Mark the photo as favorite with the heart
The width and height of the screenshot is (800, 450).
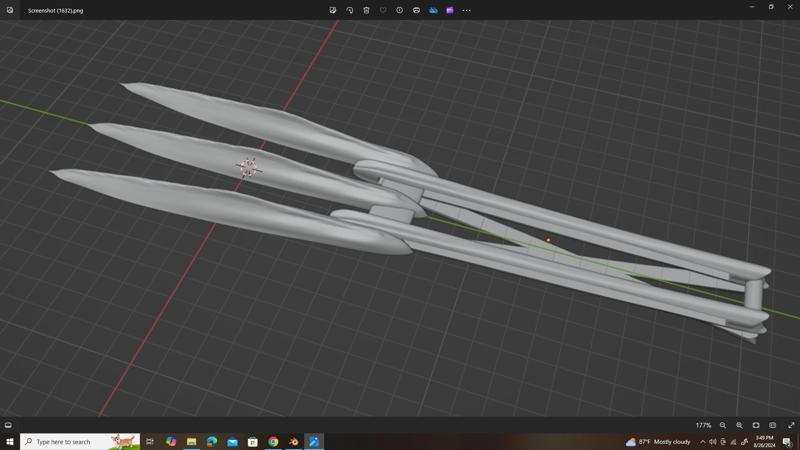[383, 10]
